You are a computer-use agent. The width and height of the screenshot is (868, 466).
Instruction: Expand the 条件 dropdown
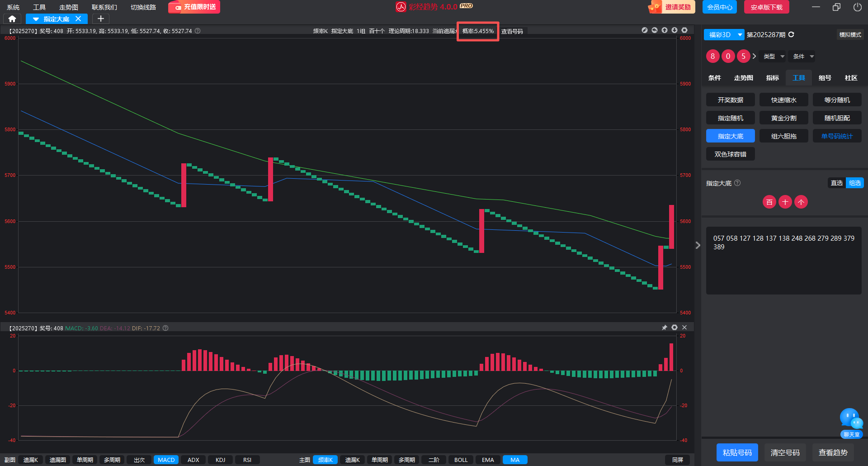tap(803, 57)
